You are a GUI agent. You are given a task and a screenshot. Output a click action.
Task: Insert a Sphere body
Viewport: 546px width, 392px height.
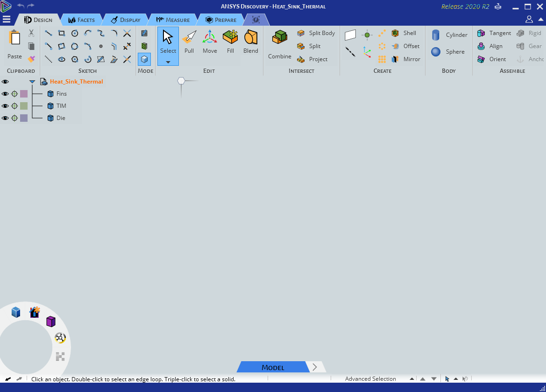click(x=448, y=52)
